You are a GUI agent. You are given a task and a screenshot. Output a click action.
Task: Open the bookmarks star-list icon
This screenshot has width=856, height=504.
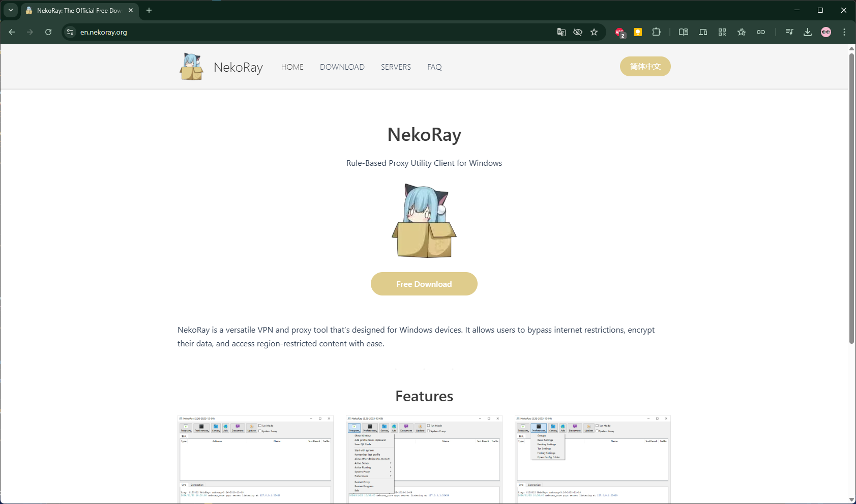click(742, 32)
